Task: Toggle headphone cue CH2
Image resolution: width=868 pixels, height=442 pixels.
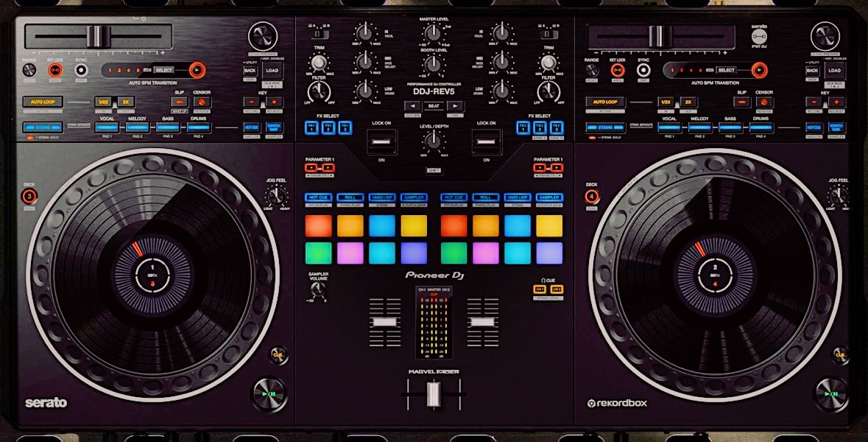Action: pyautogui.click(x=557, y=289)
